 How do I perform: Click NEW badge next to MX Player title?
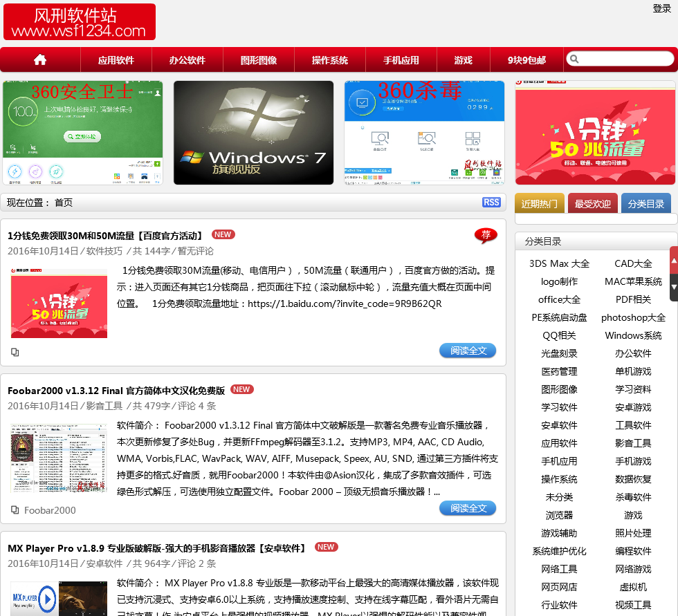tap(326, 547)
